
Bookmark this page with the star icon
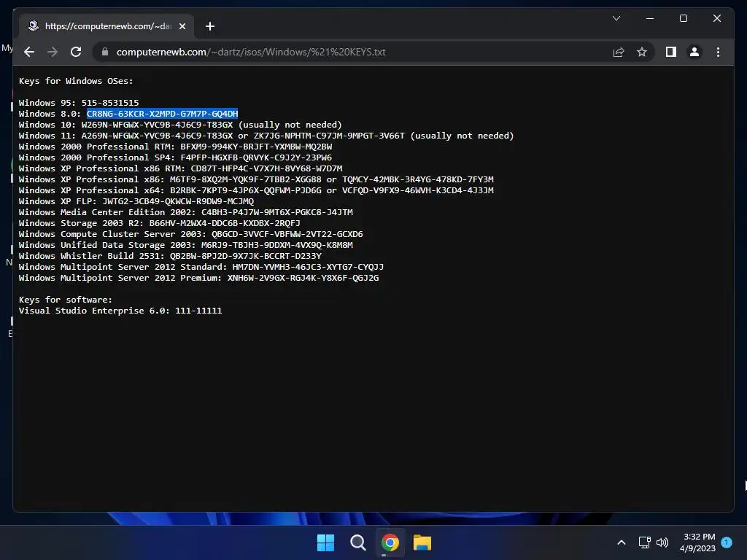click(642, 52)
